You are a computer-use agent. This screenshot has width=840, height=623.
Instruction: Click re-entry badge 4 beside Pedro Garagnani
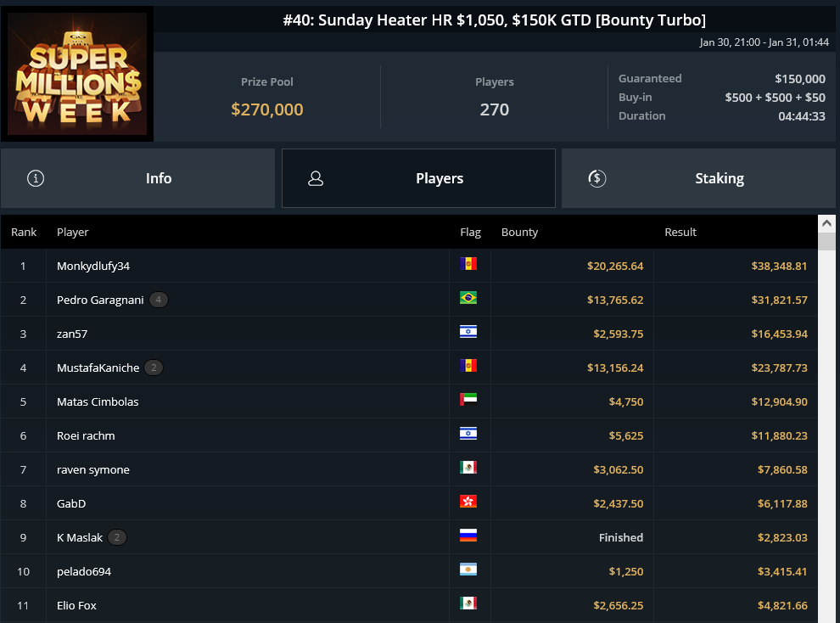[x=159, y=300]
